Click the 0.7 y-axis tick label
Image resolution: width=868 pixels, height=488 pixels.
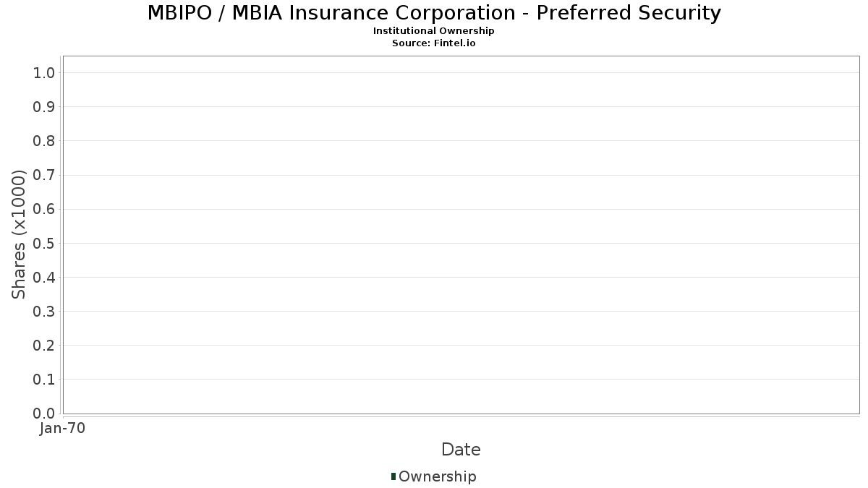pos(44,175)
